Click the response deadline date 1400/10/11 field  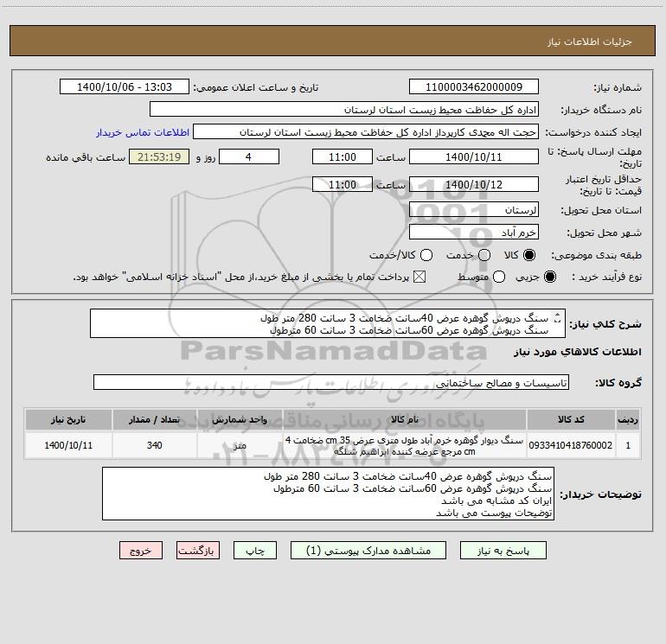coord(474,156)
